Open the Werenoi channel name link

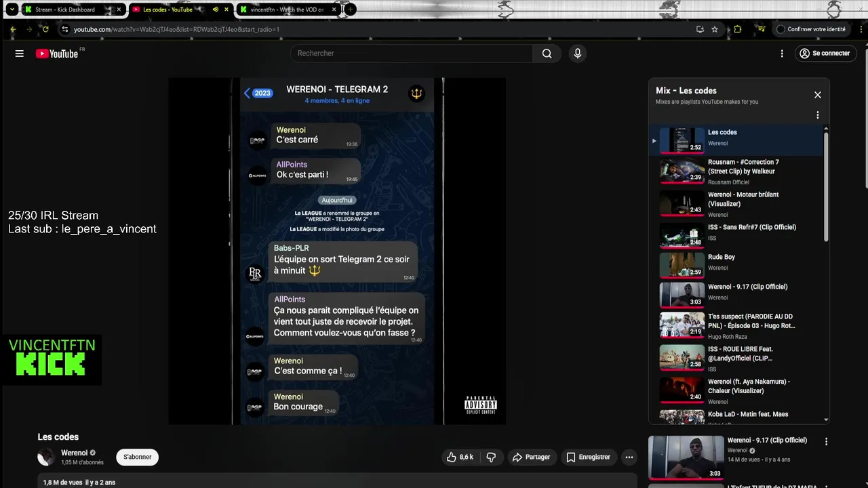click(74, 453)
